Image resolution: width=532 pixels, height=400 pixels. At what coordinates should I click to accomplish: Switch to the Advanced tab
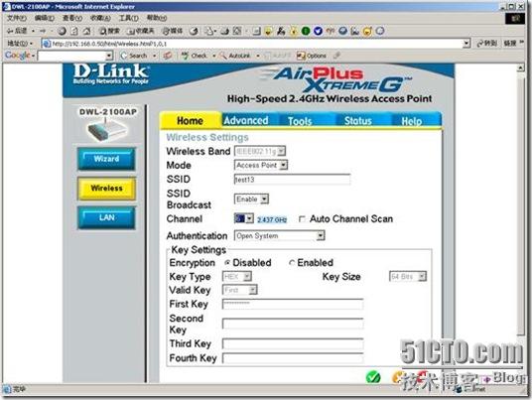point(246,120)
